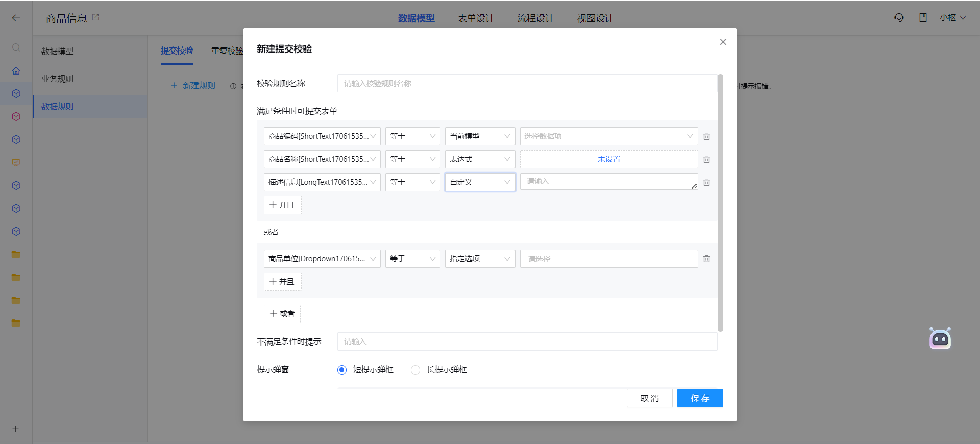Click the dialog vertical scrollbar

[x=720, y=203]
